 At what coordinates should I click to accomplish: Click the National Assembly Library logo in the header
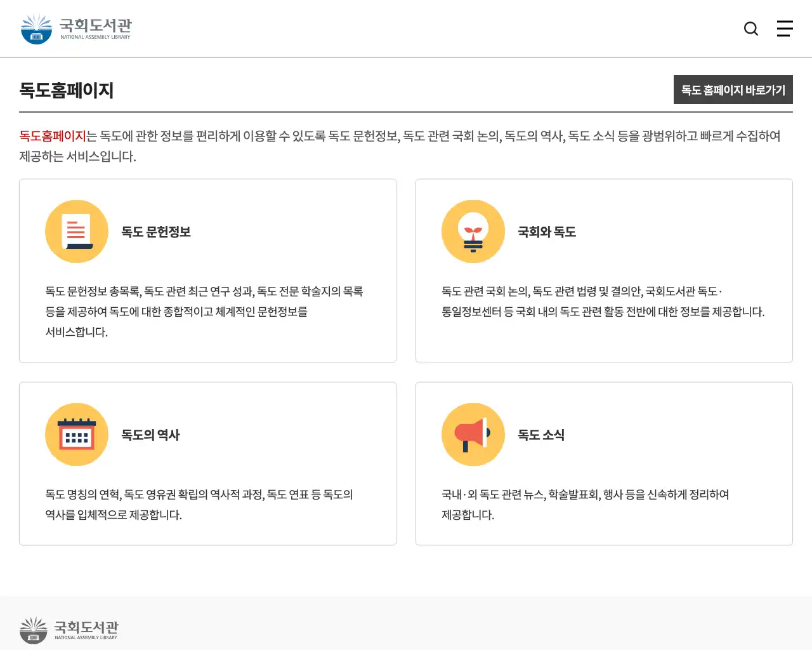click(76, 28)
